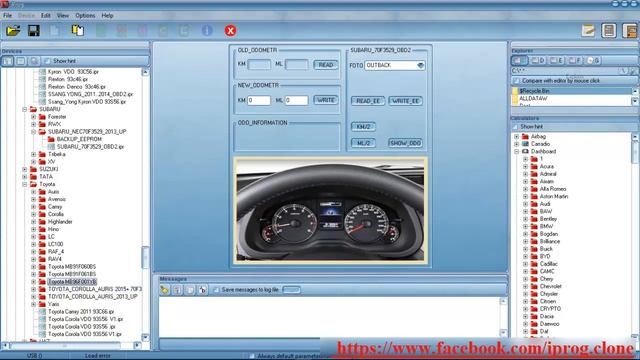Collapse the SUBARU folder in device tree
Viewport: 640px width, 360px height.
coord(25,109)
